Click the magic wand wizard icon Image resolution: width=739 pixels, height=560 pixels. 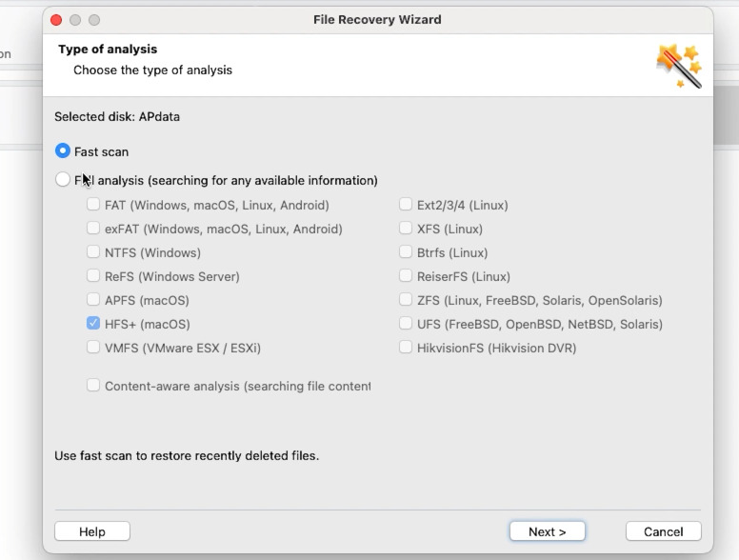point(679,66)
